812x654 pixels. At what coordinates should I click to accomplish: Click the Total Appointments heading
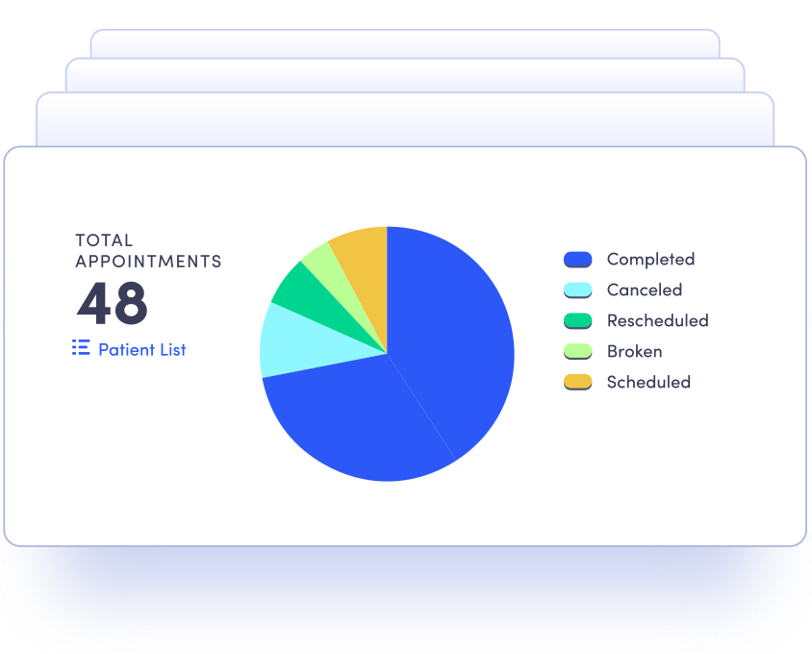click(x=148, y=250)
